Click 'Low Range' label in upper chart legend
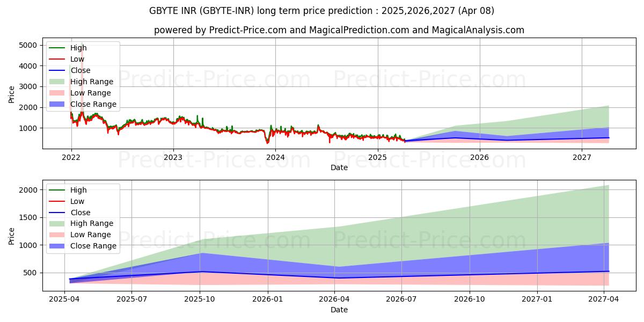The height and width of the screenshot is (322, 644). 91,93
